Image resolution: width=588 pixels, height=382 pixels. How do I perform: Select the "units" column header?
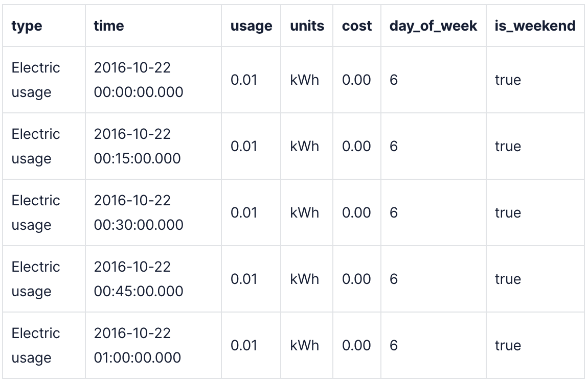click(x=307, y=26)
